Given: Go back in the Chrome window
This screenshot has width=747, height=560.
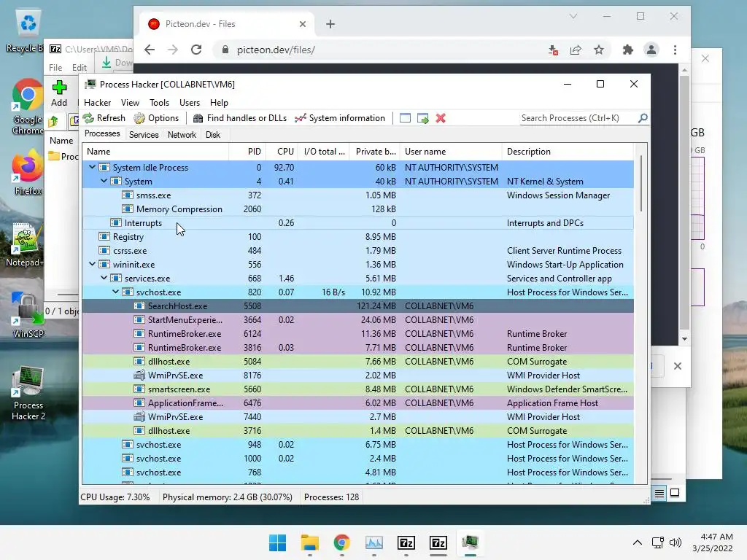Looking at the screenshot, I should pos(150,50).
